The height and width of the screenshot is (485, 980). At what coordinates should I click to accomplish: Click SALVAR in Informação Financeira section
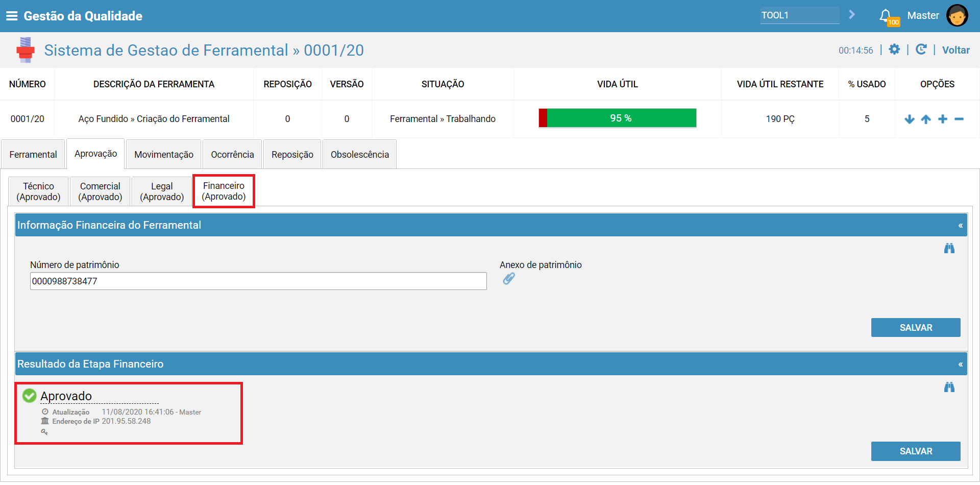(916, 328)
